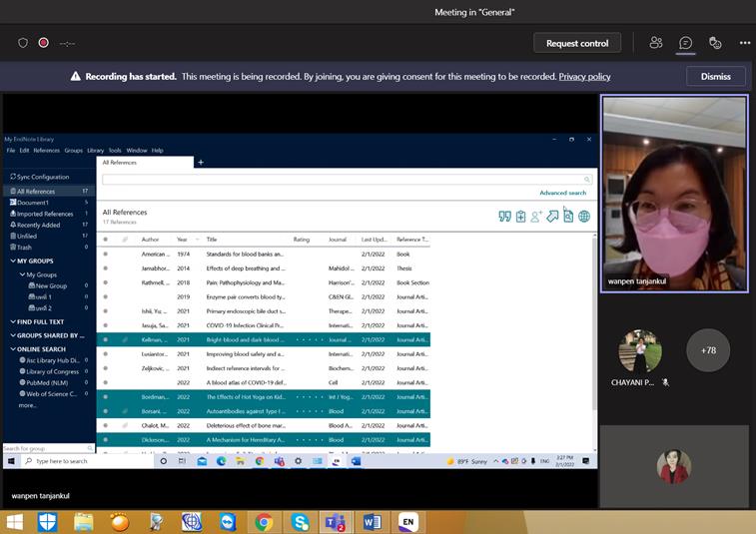Viewport: 756px width, 534px height.
Task: Click the shield security icon in Teams
Action: click(23, 43)
